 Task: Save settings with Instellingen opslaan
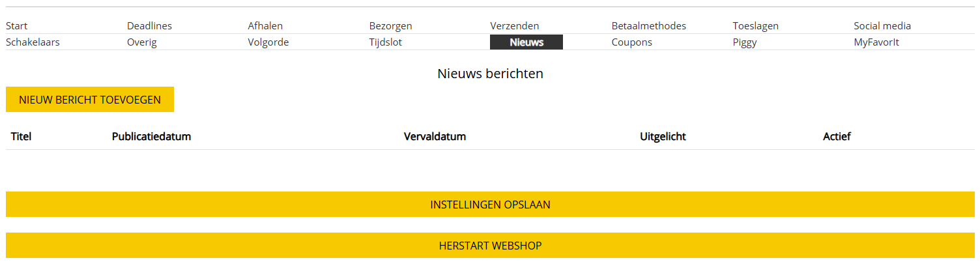[490, 205]
